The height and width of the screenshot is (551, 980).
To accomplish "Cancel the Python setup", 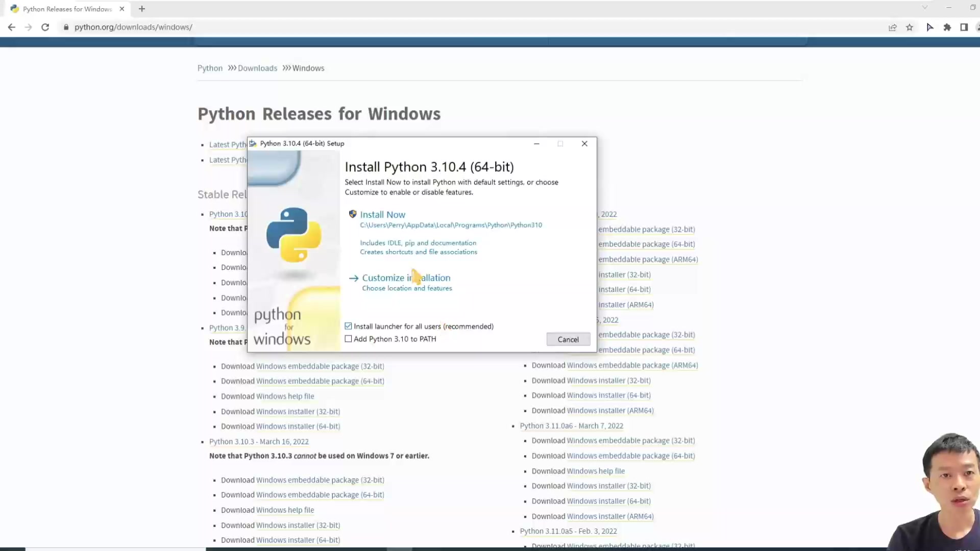I will [x=568, y=339].
